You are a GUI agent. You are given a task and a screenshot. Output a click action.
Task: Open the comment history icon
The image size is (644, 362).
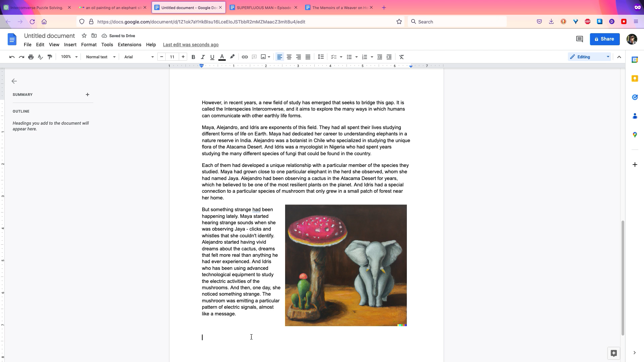tap(579, 39)
